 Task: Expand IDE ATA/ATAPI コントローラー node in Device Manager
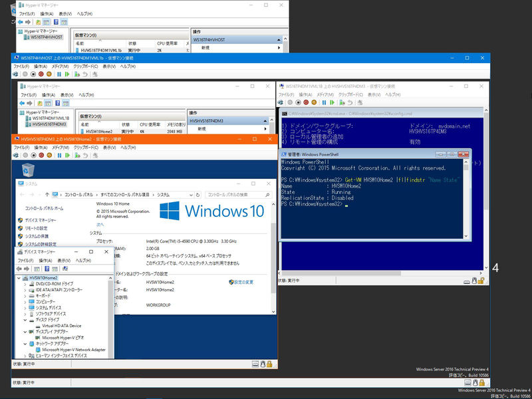click(25, 290)
